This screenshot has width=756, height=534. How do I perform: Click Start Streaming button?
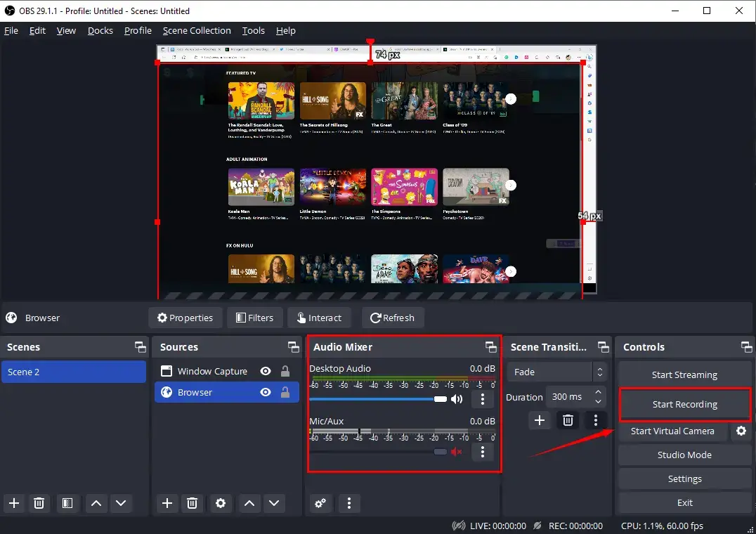pyautogui.click(x=684, y=375)
